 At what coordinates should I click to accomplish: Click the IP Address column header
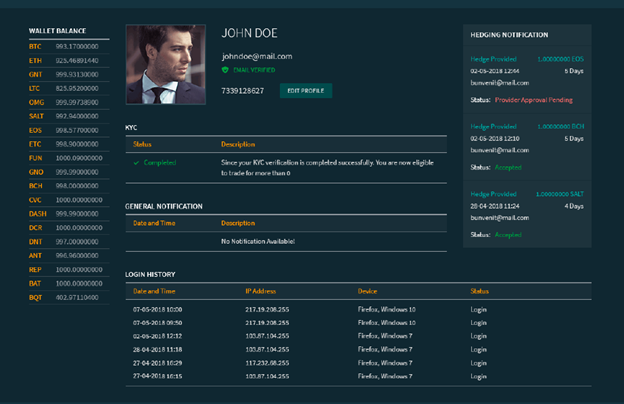pos(261,291)
